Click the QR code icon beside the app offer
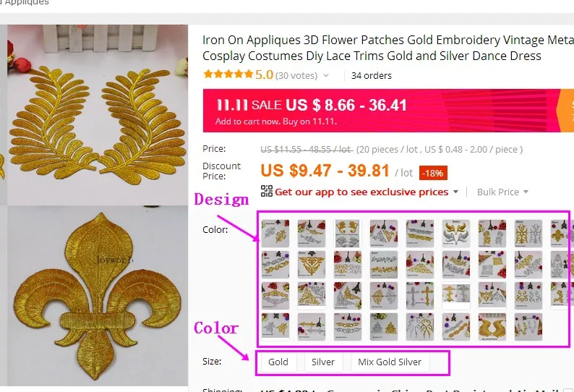This screenshot has width=574, height=392. 267,191
